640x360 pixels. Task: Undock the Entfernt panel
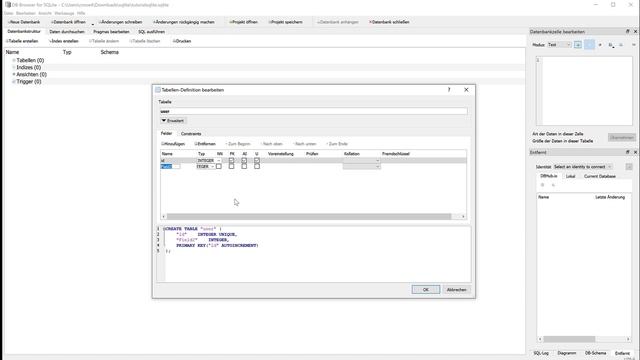coord(628,152)
